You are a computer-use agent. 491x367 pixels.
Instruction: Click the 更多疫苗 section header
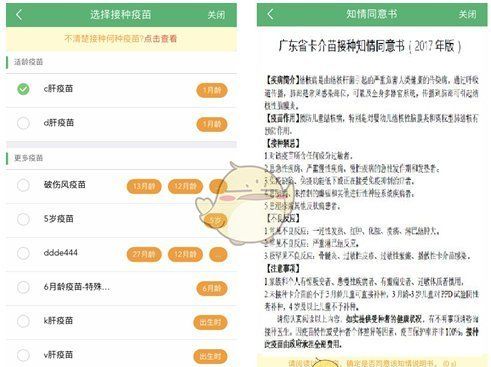(x=28, y=158)
